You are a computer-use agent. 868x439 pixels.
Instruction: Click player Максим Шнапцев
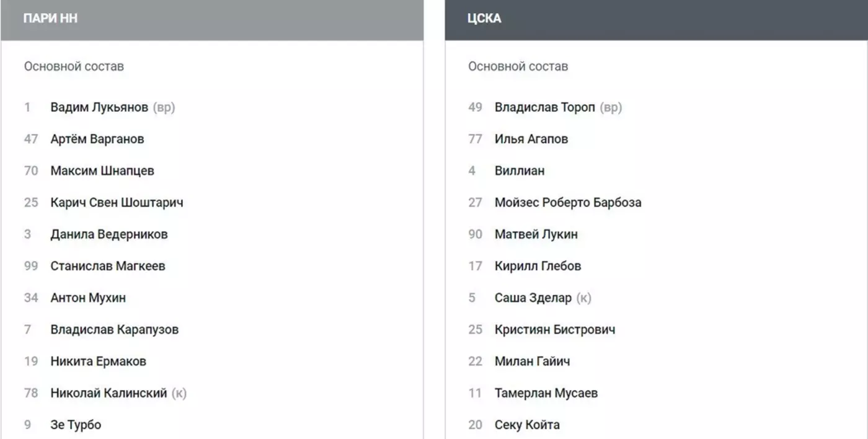coord(102,171)
